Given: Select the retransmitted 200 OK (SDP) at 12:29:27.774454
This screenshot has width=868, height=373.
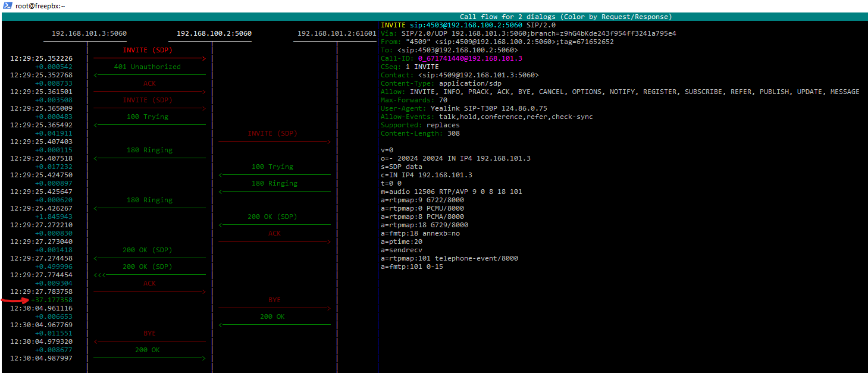Looking at the screenshot, I should click(147, 267).
